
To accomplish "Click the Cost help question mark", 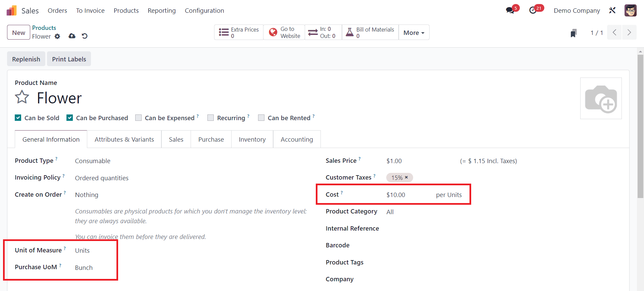I will (x=342, y=192).
